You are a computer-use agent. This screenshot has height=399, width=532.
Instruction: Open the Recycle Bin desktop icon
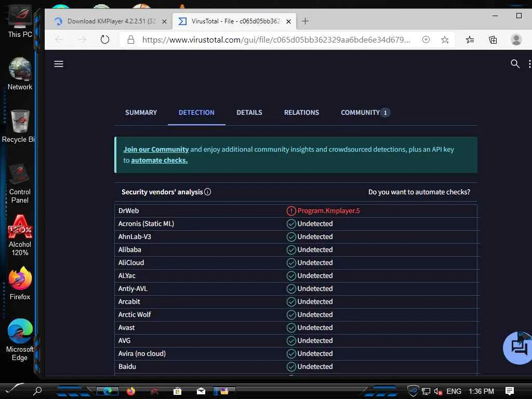(x=19, y=126)
